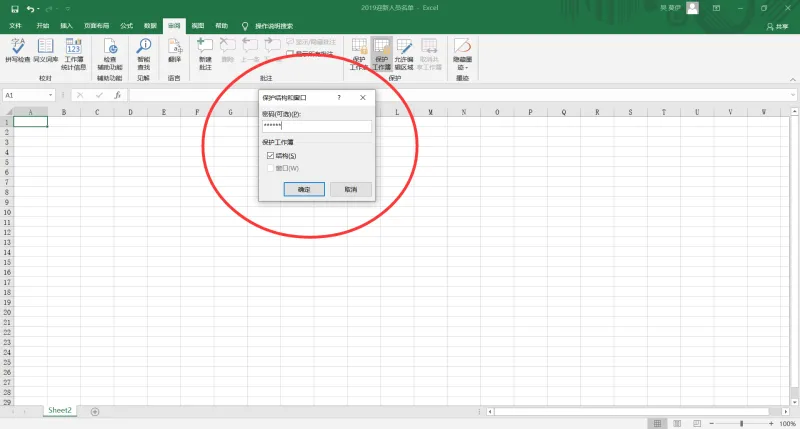Open the Thesaurus (同义词库) icon

pyautogui.click(x=45, y=51)
